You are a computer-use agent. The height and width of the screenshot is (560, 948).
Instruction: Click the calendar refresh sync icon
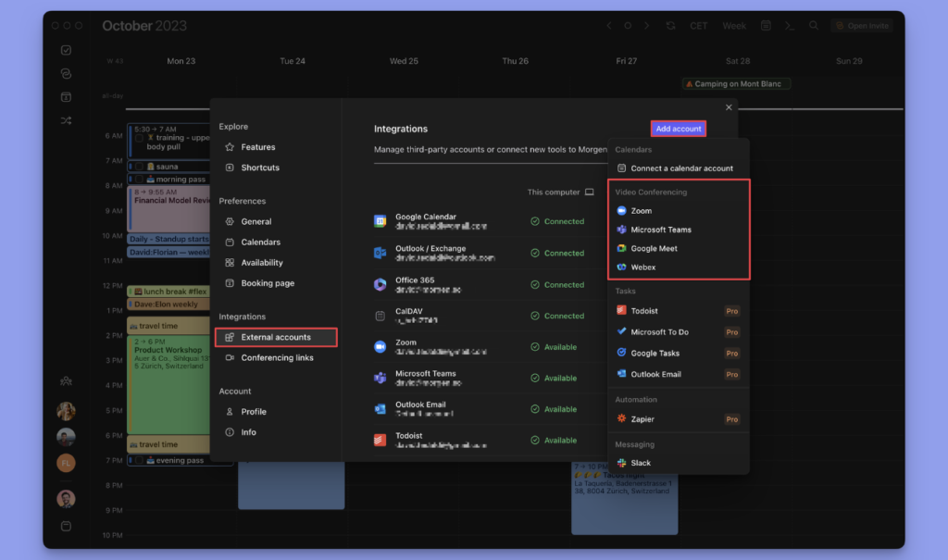(x=671, y=26)
